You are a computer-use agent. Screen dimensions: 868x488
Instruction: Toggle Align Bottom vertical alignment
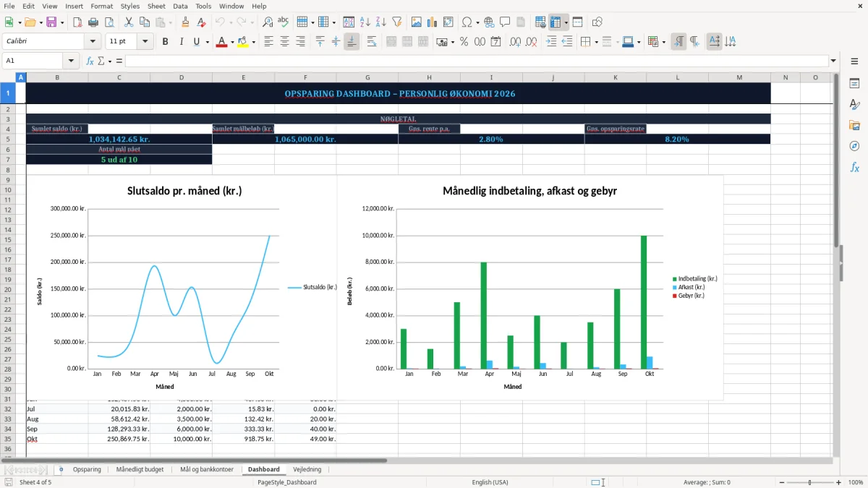pyautogui.click(x=352, y=41)
